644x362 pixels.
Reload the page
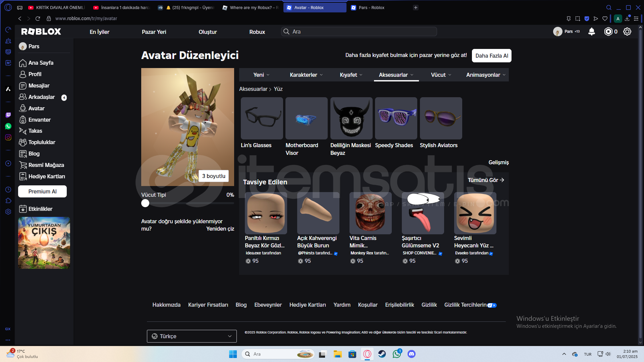(x=38, y=18)
